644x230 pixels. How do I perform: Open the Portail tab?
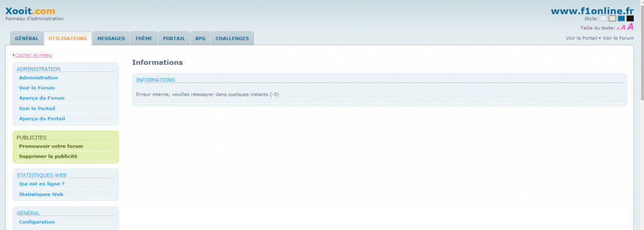point(174,38)
